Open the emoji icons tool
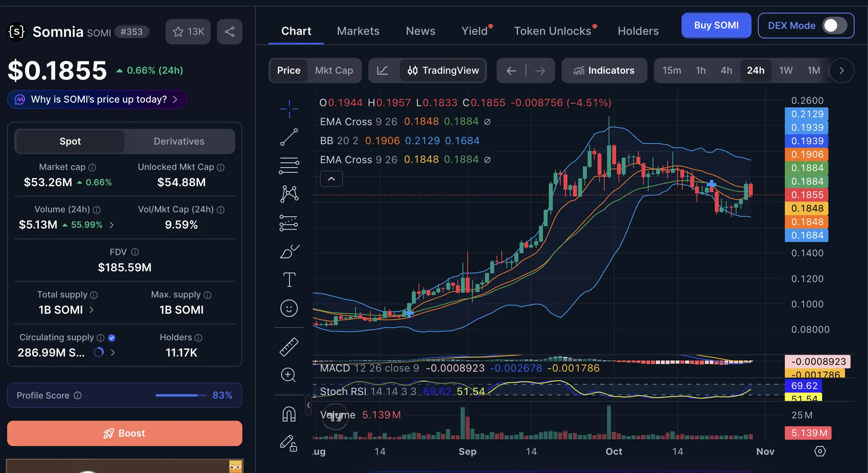The width and height of the screenshot is (868, 473). point(289,308)
